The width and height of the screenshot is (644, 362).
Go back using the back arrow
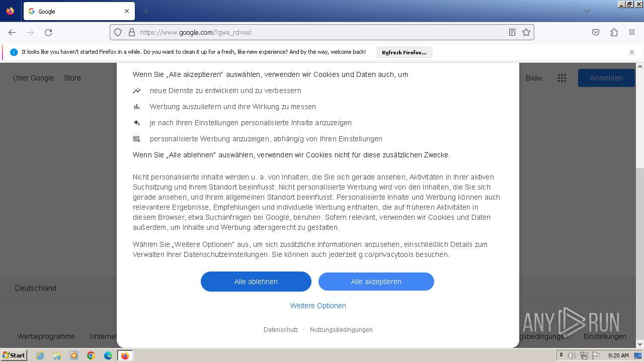point(12,32)
